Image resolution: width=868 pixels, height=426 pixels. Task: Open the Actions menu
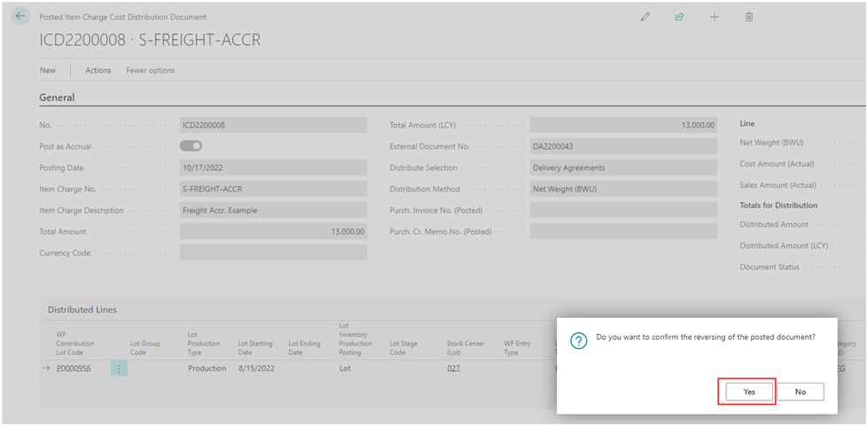[98, 70]
